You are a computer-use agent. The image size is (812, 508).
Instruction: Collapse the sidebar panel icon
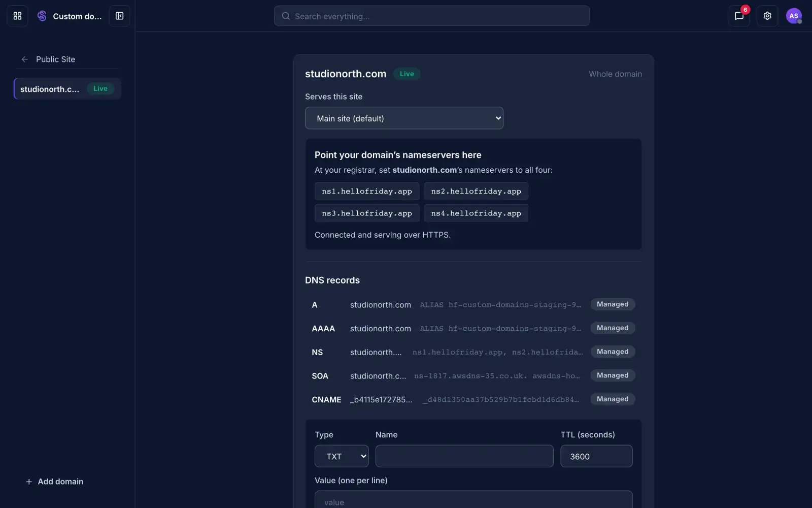119,16
